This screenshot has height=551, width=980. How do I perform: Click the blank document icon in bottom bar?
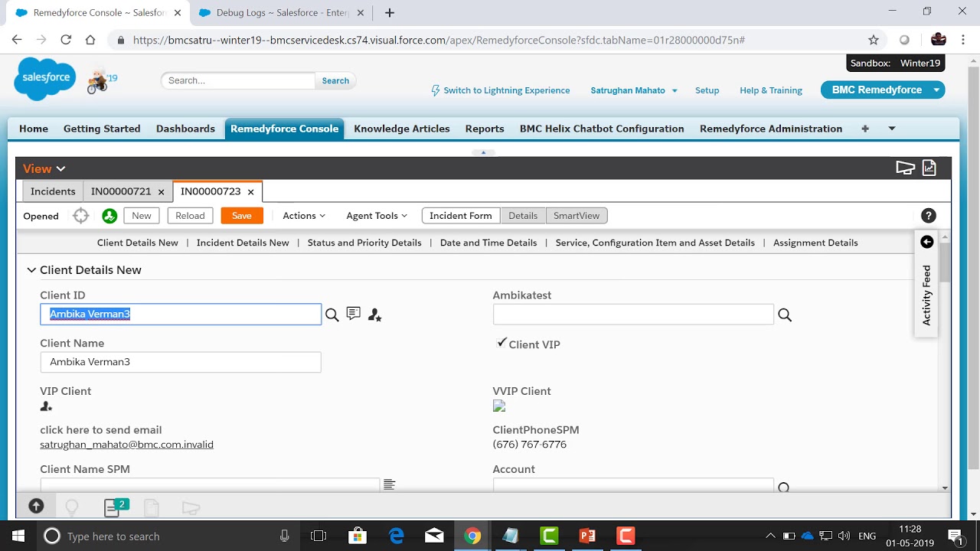(x=152, y=507)
